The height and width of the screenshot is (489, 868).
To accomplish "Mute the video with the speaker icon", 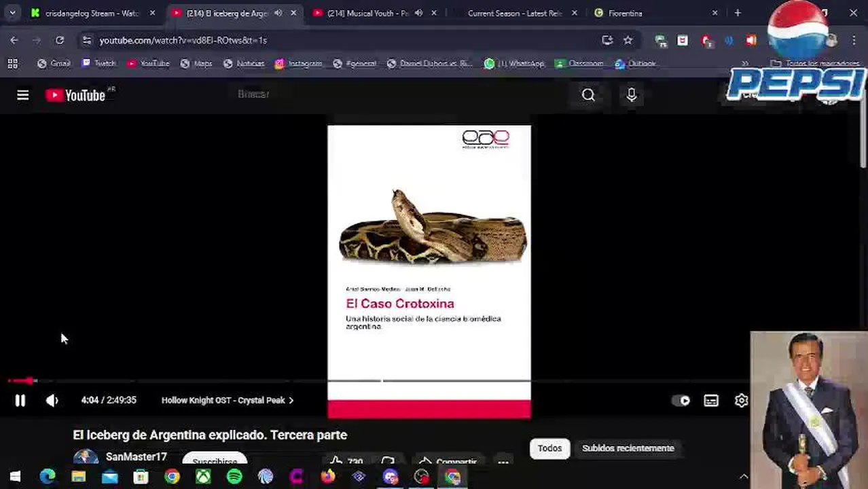I will pyautogui.click(x=52, y=401).
